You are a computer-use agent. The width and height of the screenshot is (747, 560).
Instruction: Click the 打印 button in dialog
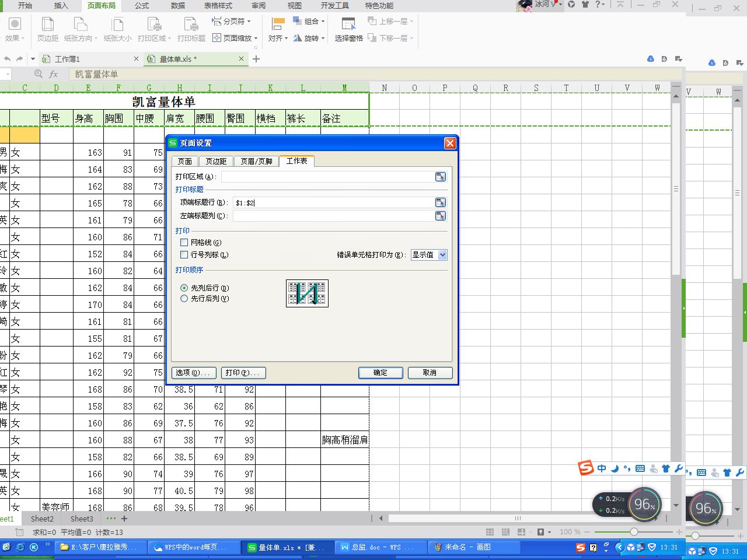click(x=244, y=373)
